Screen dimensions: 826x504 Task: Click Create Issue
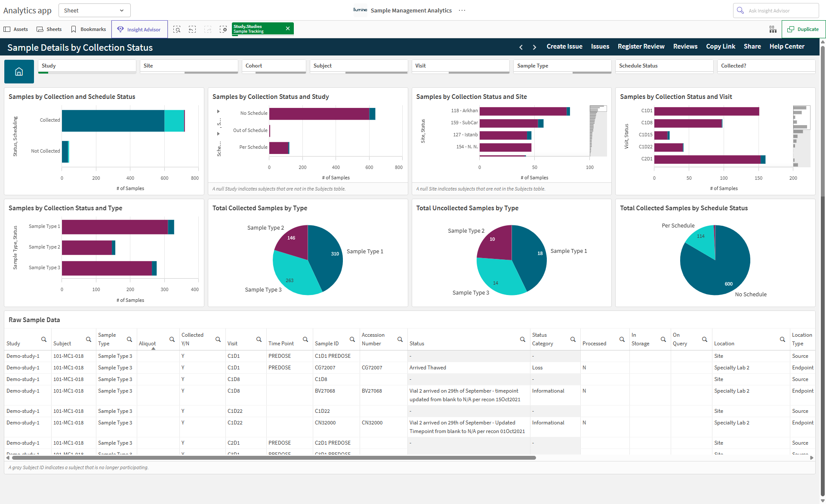(564, 46)
